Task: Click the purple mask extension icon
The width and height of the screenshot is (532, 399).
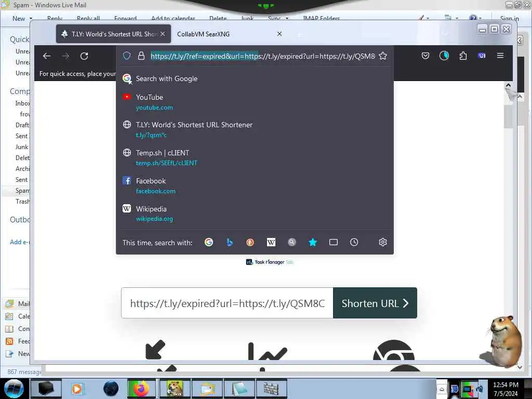Action: point(482,56)
